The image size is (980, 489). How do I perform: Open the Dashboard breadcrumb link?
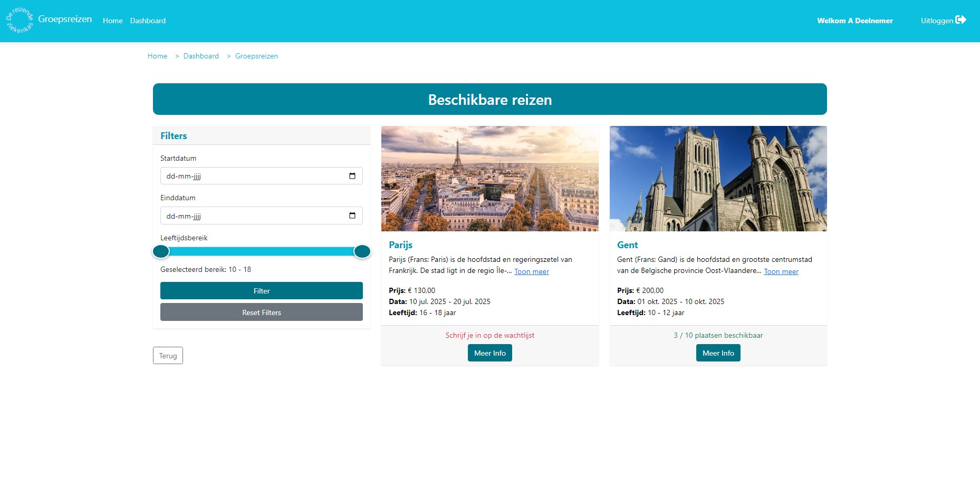(x=201, y=56)
